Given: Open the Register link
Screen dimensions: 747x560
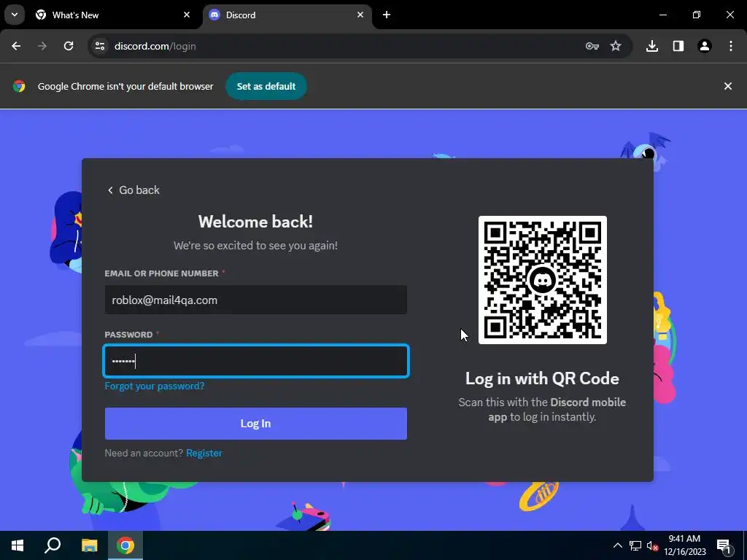Looking at the screenshot, I should pos(204,453).
